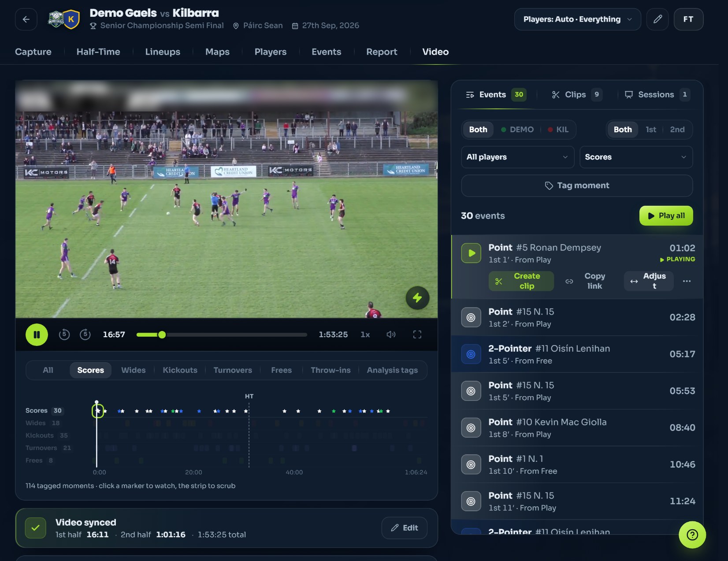Filter events to DEMO team only
This screenshot has height=561, width=728.
[517, 130]
